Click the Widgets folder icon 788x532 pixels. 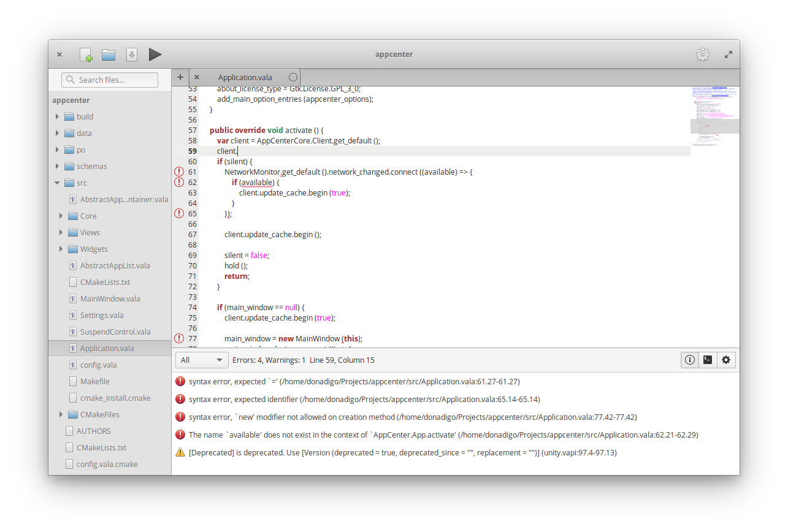pos(73,249)
